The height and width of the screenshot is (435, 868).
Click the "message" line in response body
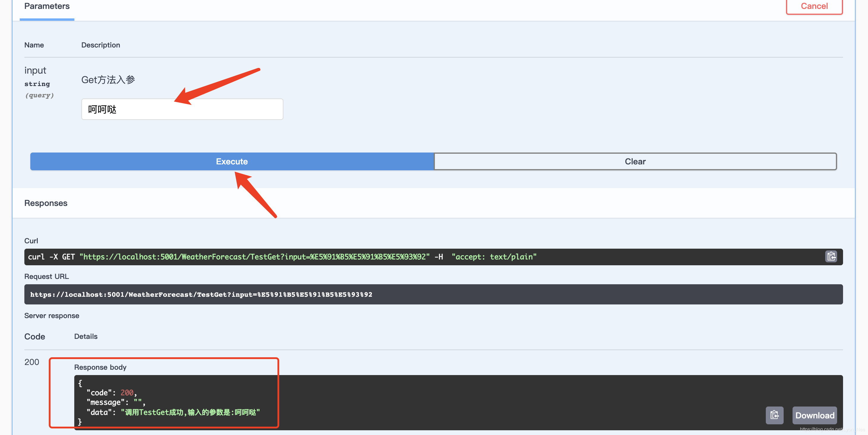coord(116,402)
